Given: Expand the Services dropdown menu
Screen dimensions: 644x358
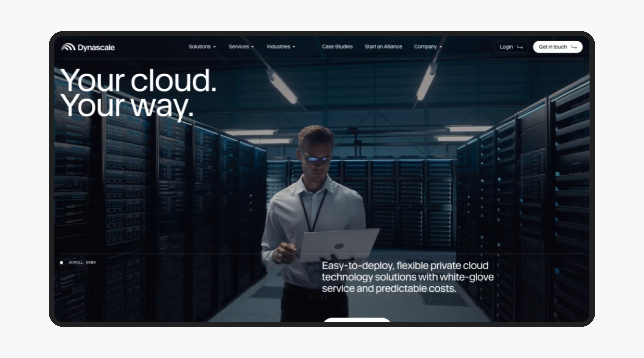Looking at the screenshot, I should [239, 47].
